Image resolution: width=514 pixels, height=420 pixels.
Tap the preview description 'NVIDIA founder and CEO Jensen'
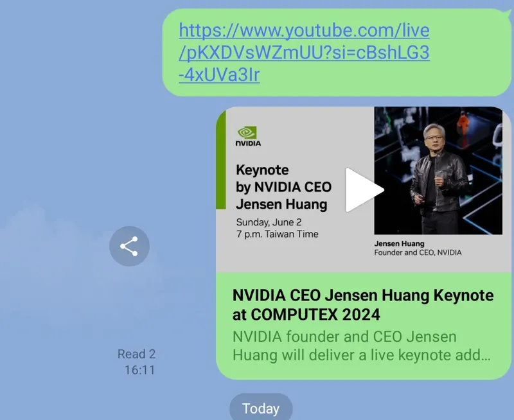pyautogui.click(x=344, y=337)
